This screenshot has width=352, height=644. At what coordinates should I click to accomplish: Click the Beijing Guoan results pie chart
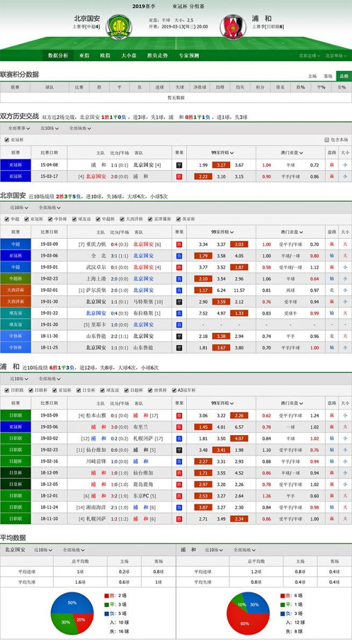(72, 614)
